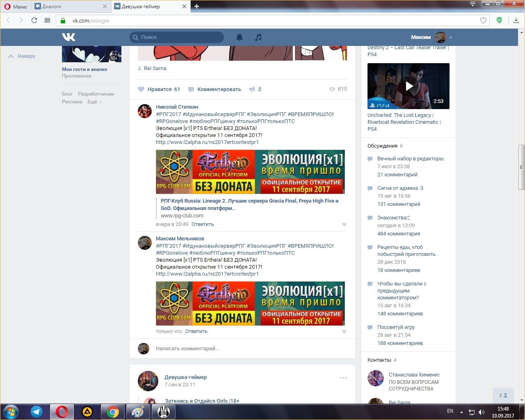The width and height of the screenshot is (525, 420).
Task: Reply to Максим Мельников's comment
Action: (x=196, y=331)
